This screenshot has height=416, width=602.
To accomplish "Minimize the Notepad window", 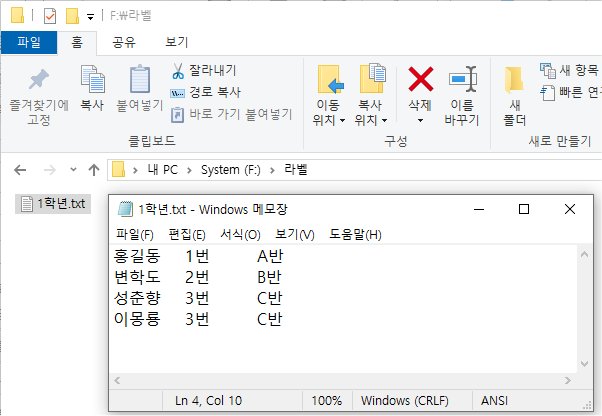I will pyautogui.click(x=479, y=209).
